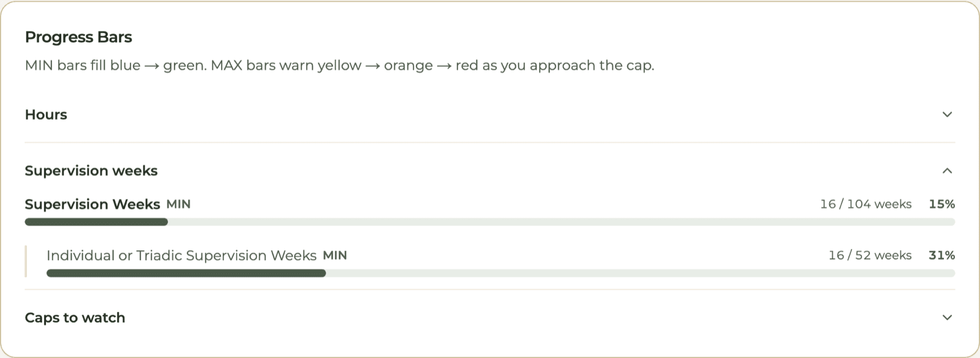This screenshot has height=358, width=980.
Task: Click the Supervision Weeks progress bar fill
Action: coord(96,222)
